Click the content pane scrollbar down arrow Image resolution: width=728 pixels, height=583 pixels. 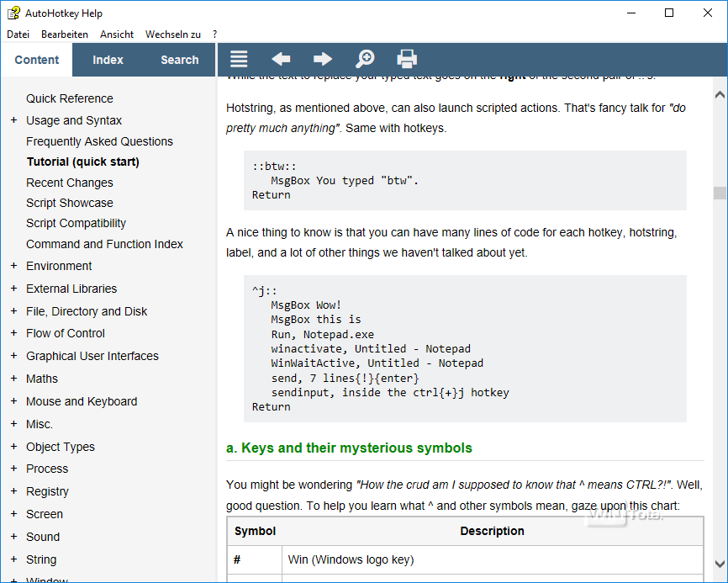[x=720, y=564]
